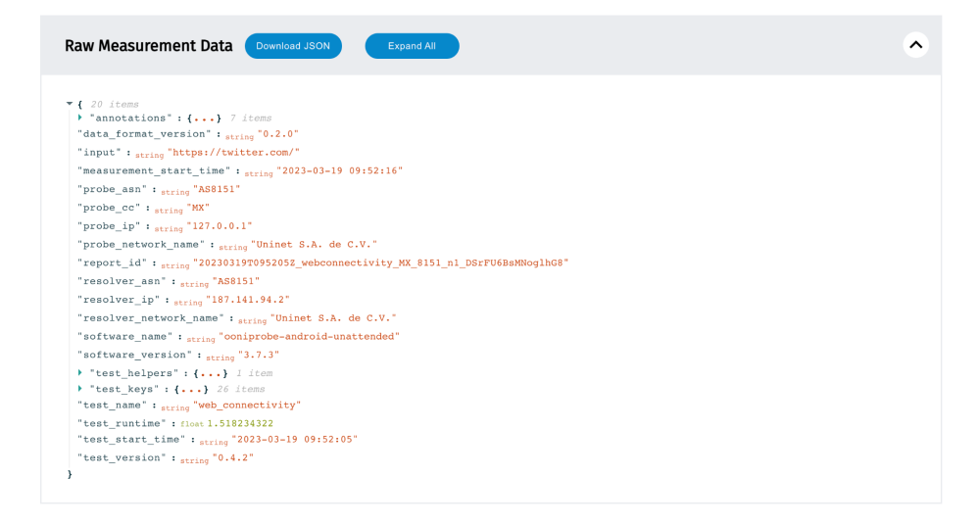This screenshot has height=525, width=980.
Task: Click the report_id value string
Action: (380, 262)
